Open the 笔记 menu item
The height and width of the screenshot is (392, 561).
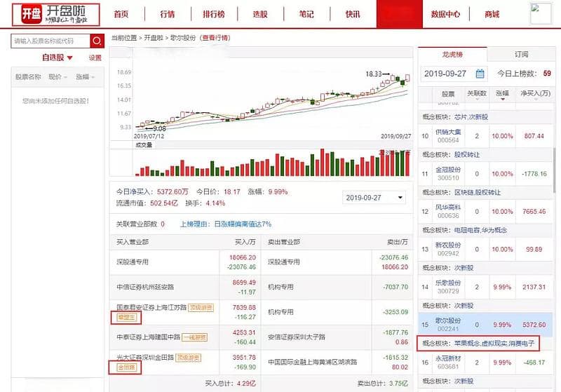click(x=306, y=14)
